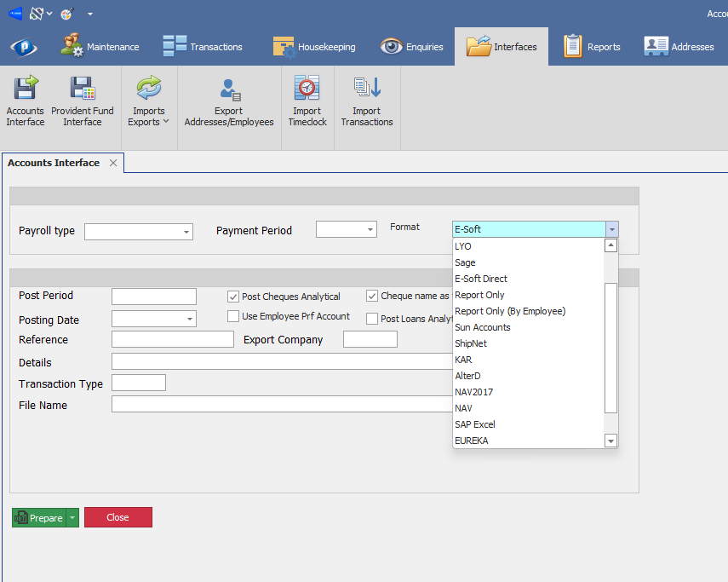
Task: Select Report Only (By Employee) option
Action: 529,311
